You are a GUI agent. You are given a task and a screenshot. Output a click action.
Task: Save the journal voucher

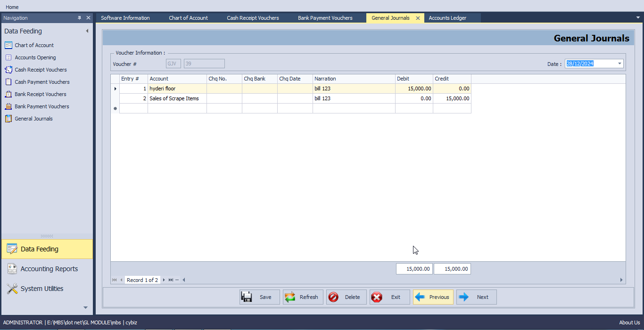point(260,297)
